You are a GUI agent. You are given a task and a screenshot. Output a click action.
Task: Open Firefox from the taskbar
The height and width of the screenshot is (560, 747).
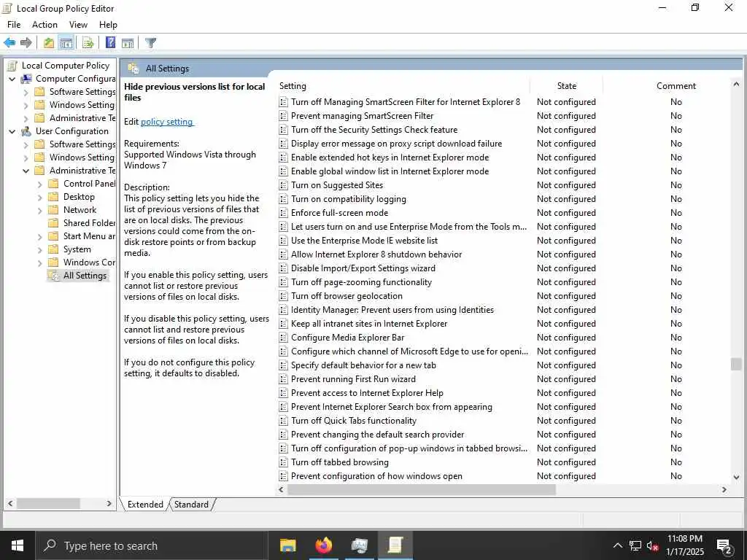pos(323,545)
